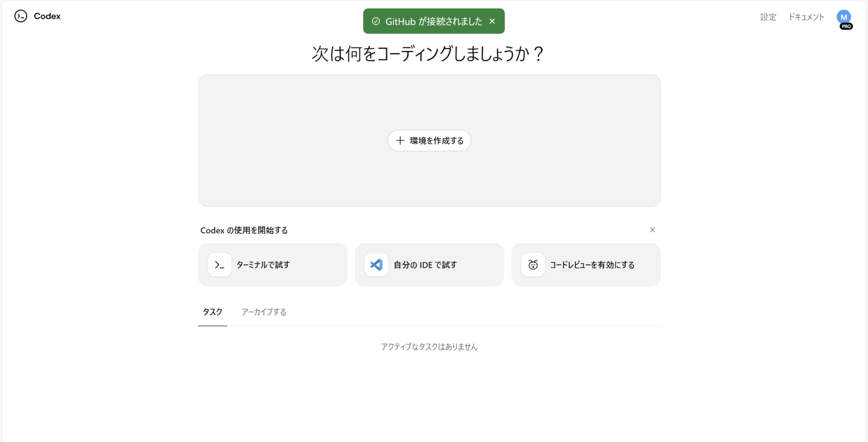The image size is (868, 442).
Task: Open the ドキュメント link
Action: pyautogui.click(x=806, y=17)
